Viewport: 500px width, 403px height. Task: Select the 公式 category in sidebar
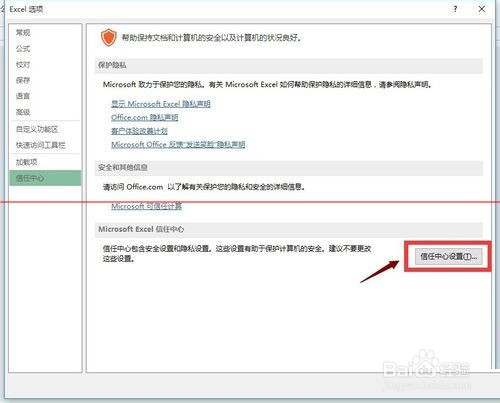[23, 49]
